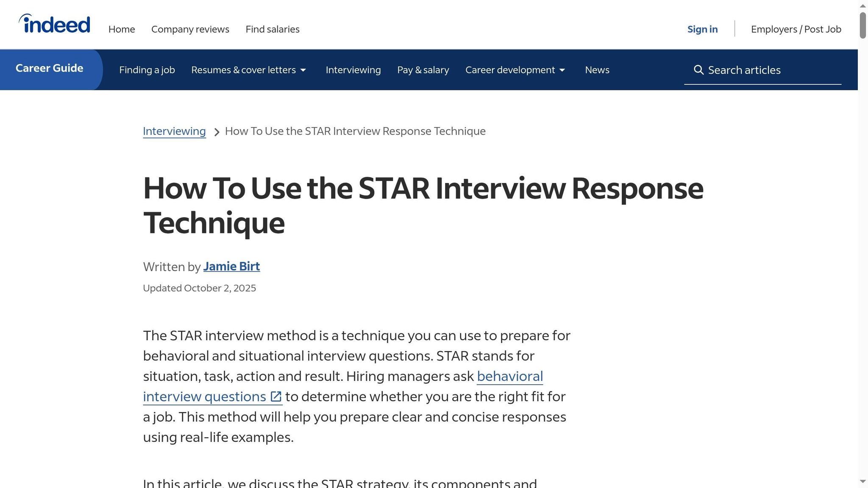Open Finding a job menu item
The image size is (868, 488).
click(x=147, y=70)
